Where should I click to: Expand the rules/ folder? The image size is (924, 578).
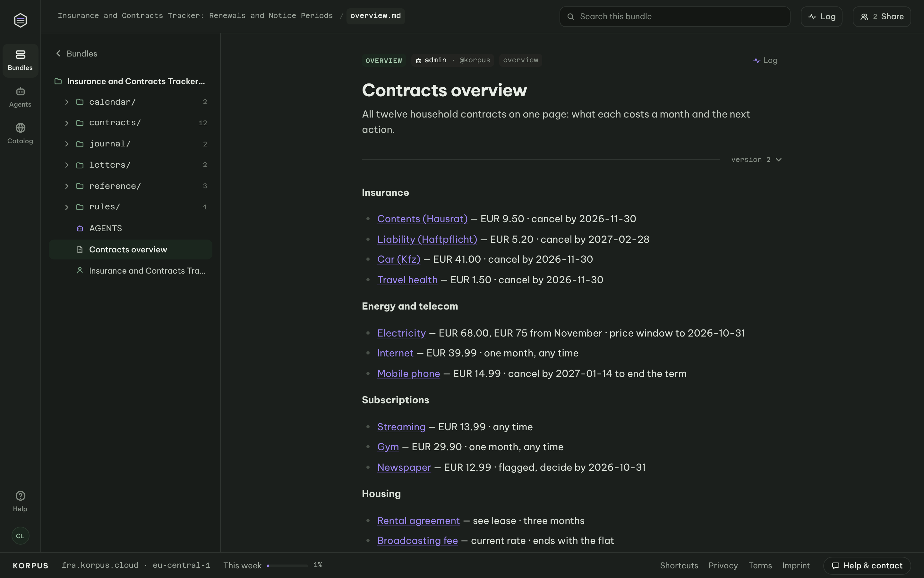pyautogui.click(x=67, y=207)
